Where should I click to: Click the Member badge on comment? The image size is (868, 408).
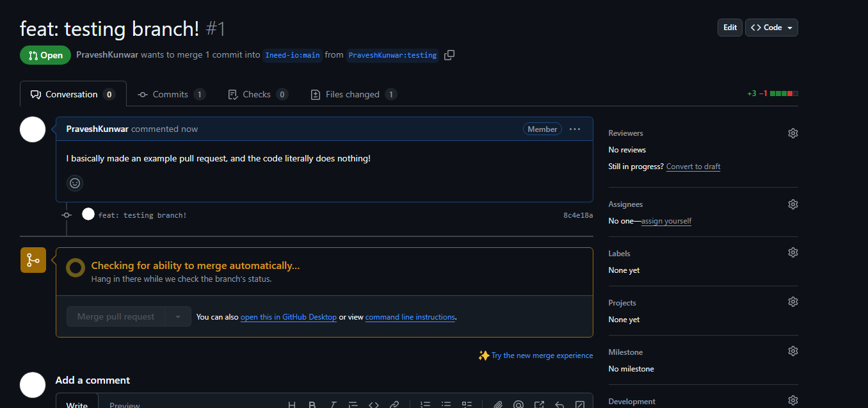(x=542, y=129)
